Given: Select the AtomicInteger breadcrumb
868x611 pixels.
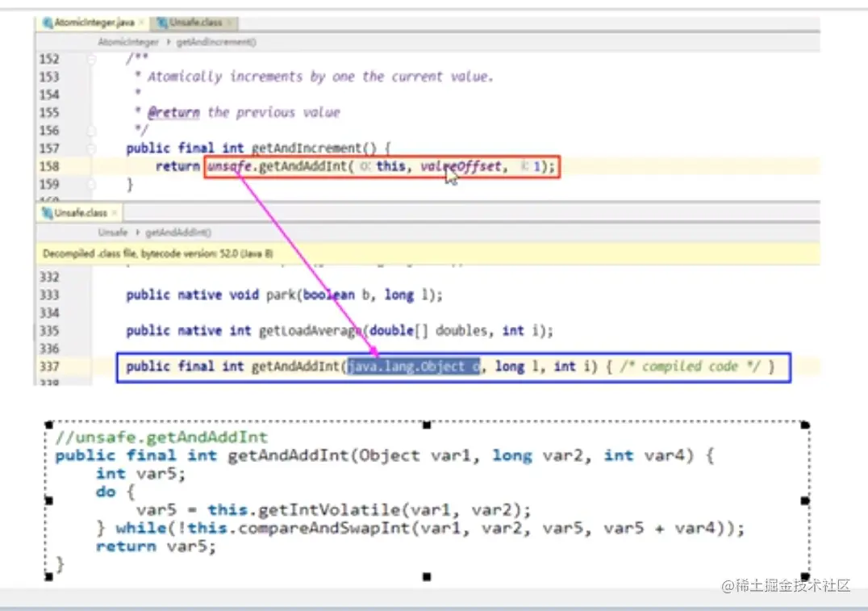Looking at the screenshot, I should click(128, 42).
